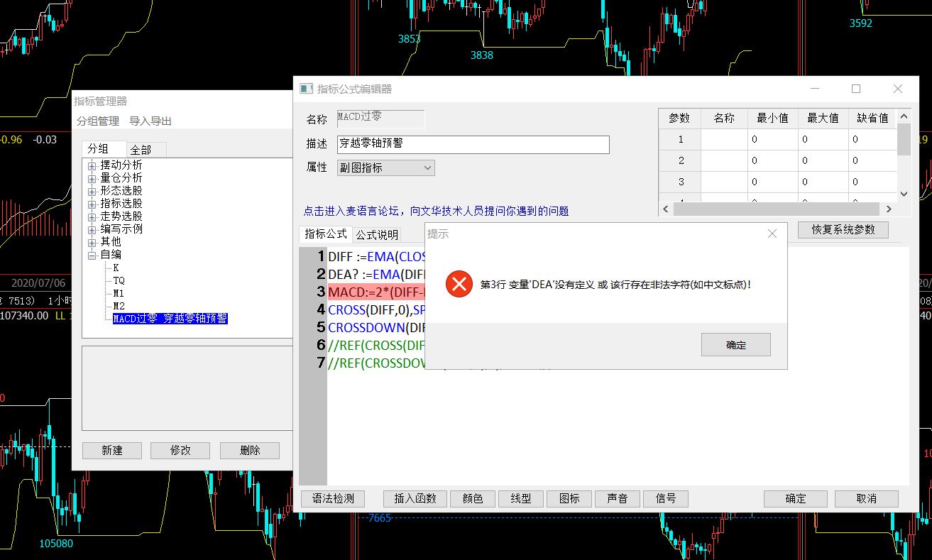
Task: Click 确定 in the error prompt dialog
Action: (x=735, y=345)
